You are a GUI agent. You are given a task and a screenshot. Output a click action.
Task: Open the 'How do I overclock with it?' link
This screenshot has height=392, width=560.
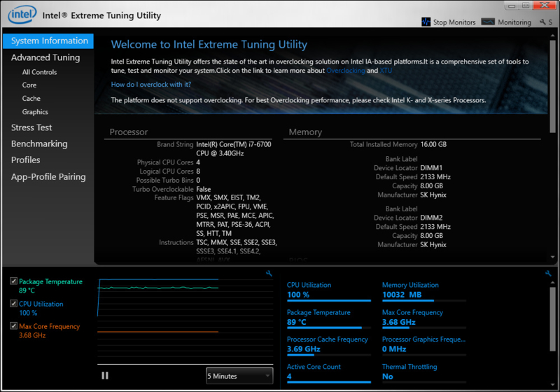click(x=151, y=85)
